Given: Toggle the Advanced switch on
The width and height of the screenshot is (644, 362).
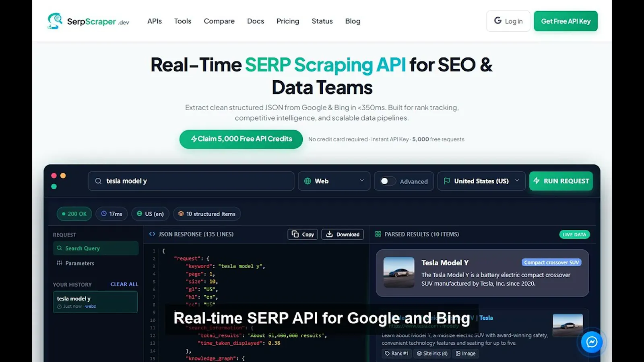Looking at the screenshot, I should 388,181.
